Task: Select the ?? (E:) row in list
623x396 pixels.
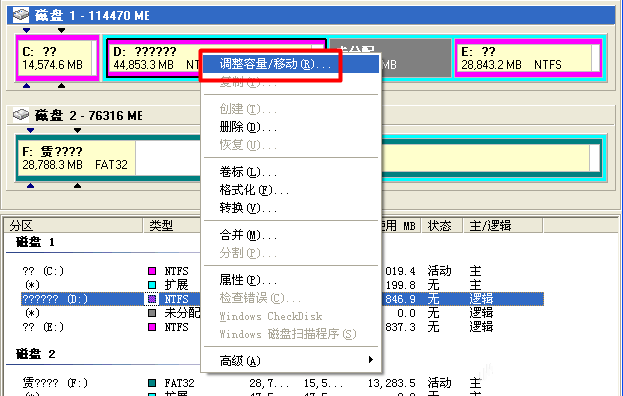Action: (282, 327)
